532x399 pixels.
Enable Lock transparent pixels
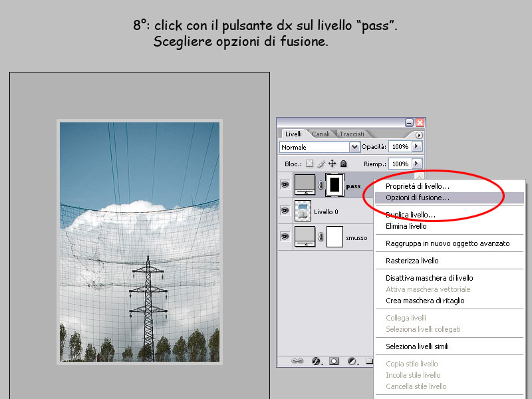point(310,163)
